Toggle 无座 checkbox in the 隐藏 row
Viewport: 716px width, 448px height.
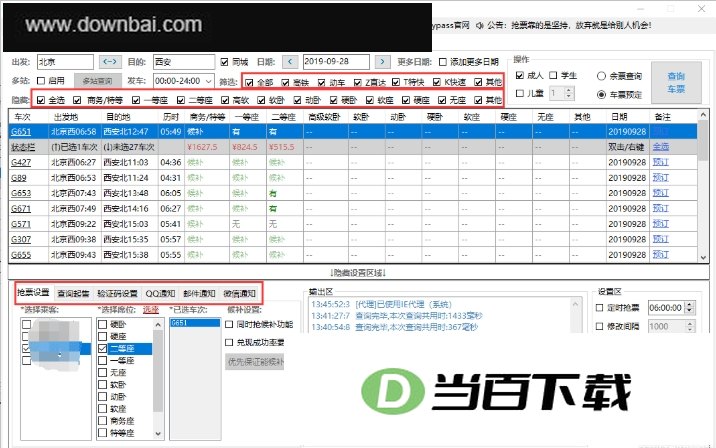pos(442,100)
